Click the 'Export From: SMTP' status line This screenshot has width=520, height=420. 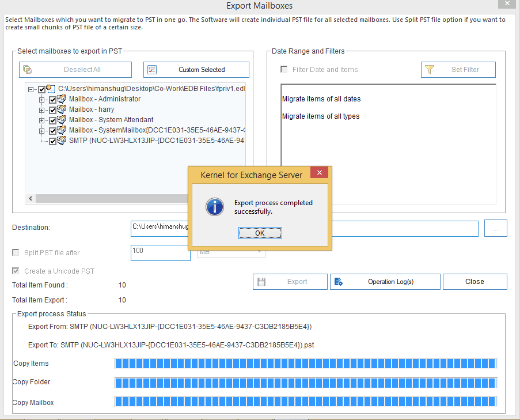click(x=170, y=327)
